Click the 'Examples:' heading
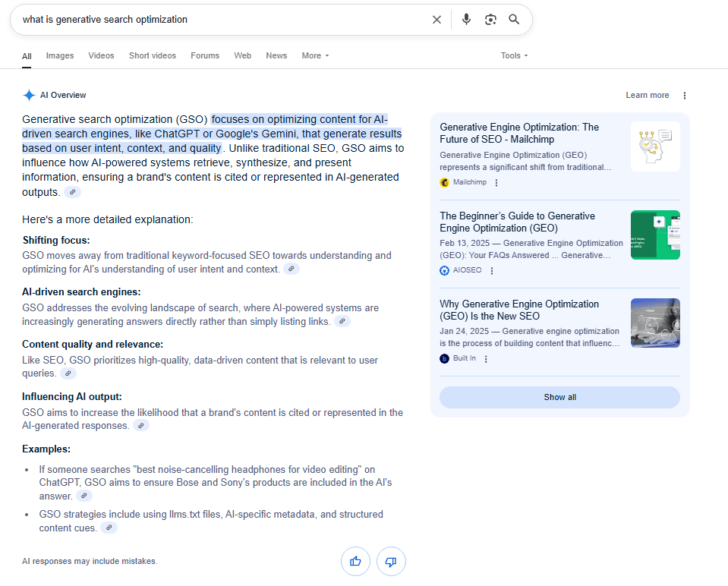 tap(46, 449)
